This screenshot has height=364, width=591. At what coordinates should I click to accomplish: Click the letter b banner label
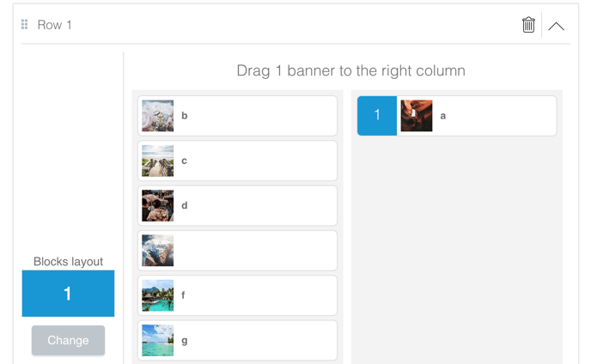coord(185,116)
